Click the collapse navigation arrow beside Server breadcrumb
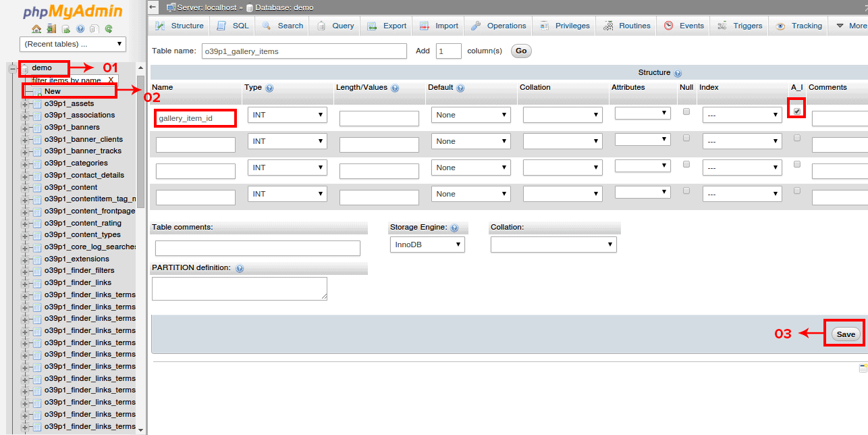Screen dimensions: 868x435 153,7
